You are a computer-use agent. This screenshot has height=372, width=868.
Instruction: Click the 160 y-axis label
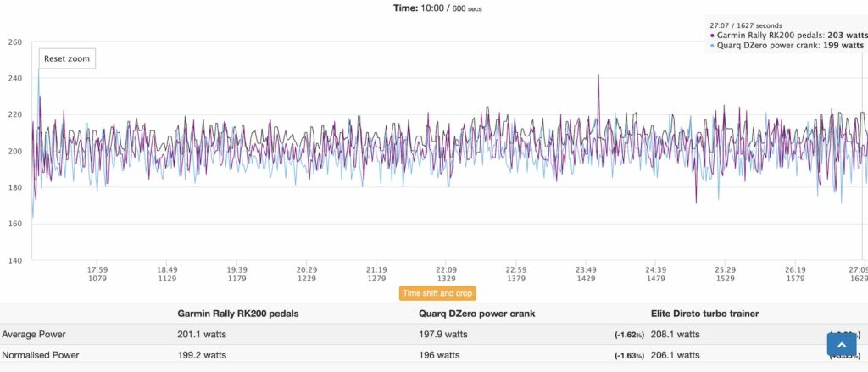click(x=15, y=224)
